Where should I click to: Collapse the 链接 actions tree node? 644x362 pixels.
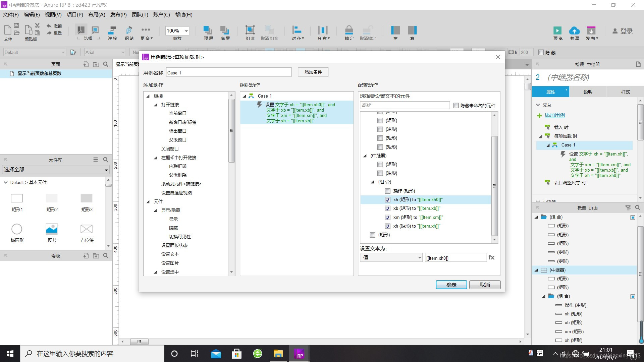pyautogui.click(x=148, y=96)
